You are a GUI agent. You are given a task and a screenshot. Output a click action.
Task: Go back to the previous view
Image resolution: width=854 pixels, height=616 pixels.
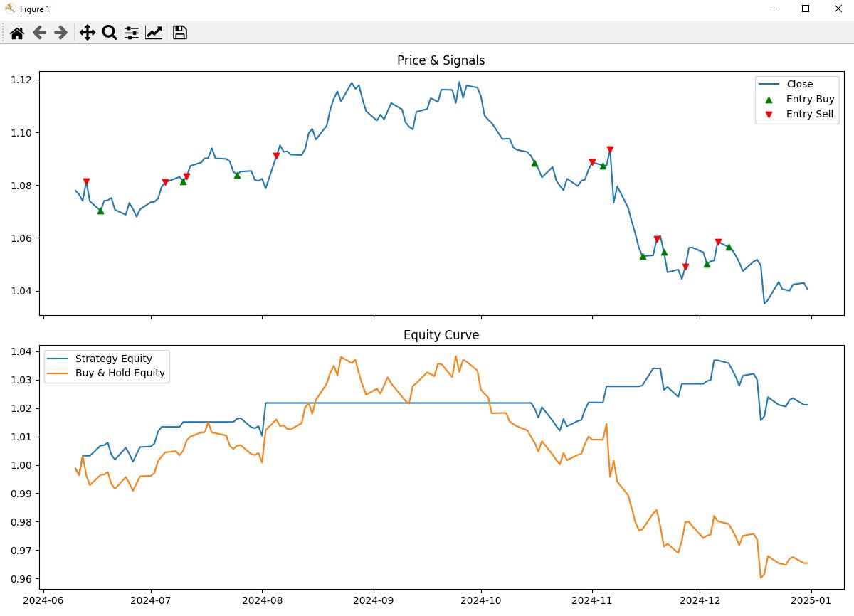point(39,33)
